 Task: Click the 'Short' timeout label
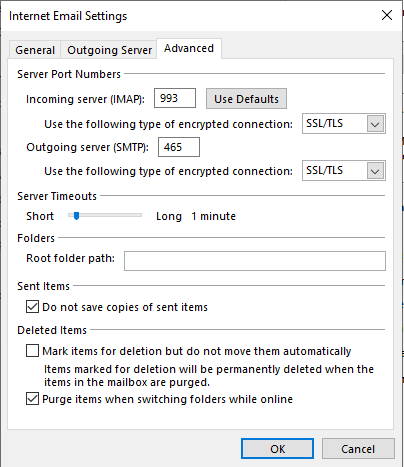(40, 216)
